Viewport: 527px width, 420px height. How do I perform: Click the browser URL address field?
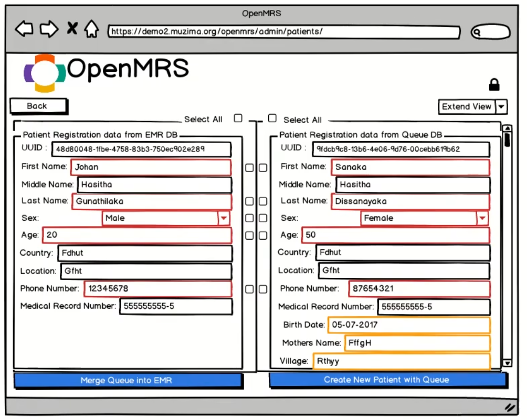[x=283, y=32]
